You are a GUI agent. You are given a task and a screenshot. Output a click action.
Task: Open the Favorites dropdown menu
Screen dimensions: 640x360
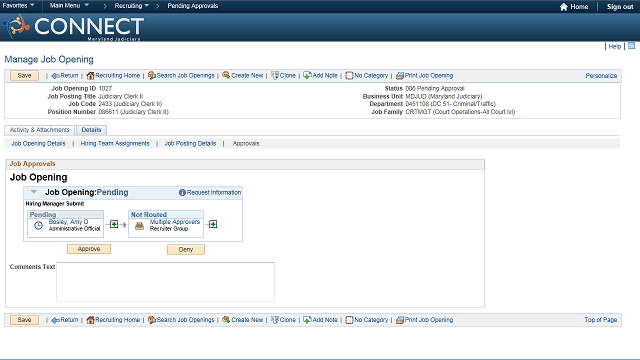pyautogui.click(x=18, y=6)
